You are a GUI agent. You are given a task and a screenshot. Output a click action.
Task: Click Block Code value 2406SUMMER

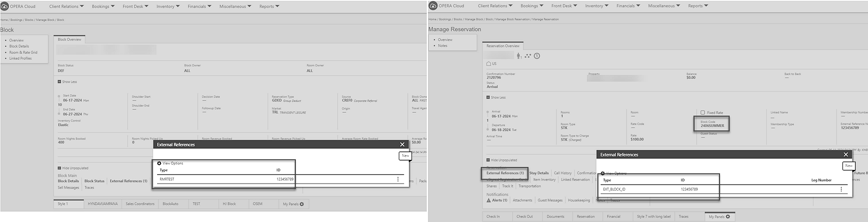click(x=712, y=126)
